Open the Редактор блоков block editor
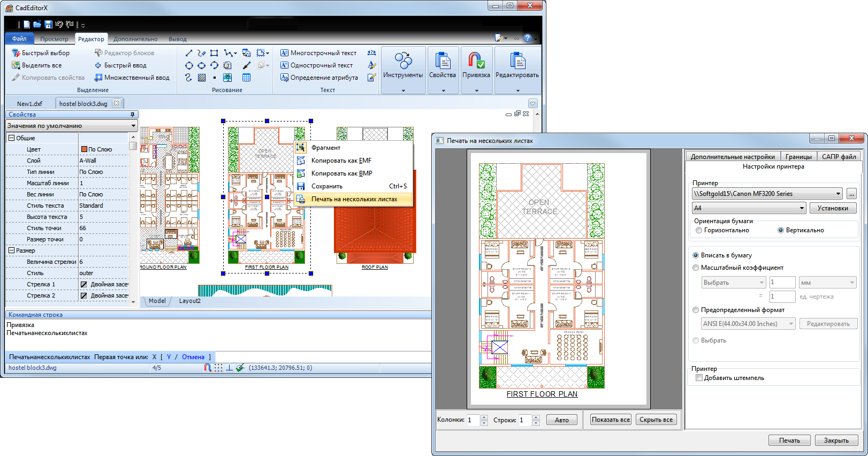 124,53
